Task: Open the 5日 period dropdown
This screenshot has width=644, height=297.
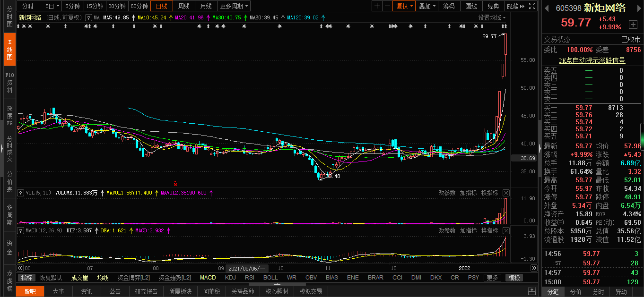Action: [52, 6]
